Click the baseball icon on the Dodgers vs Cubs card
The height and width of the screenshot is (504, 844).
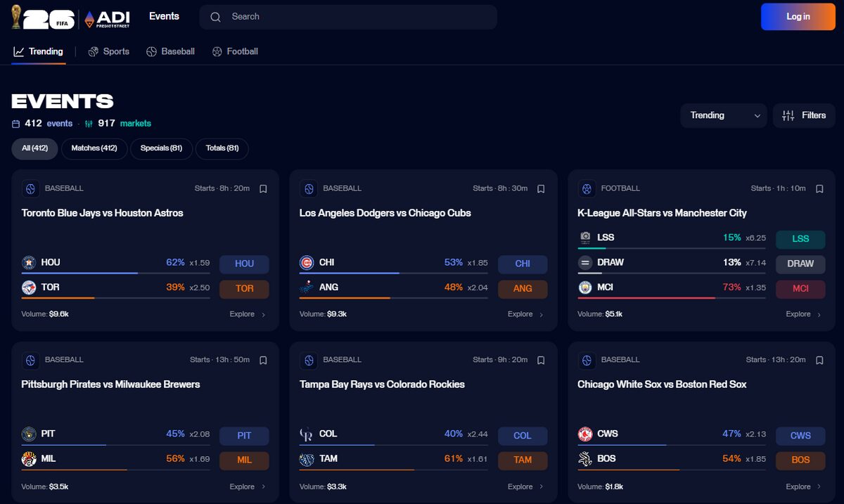point(308,189)
